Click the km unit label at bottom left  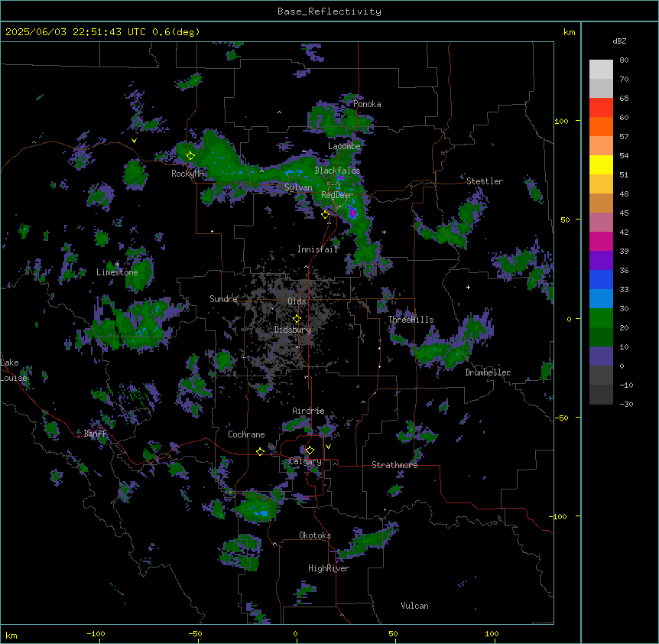click(11, 635)
